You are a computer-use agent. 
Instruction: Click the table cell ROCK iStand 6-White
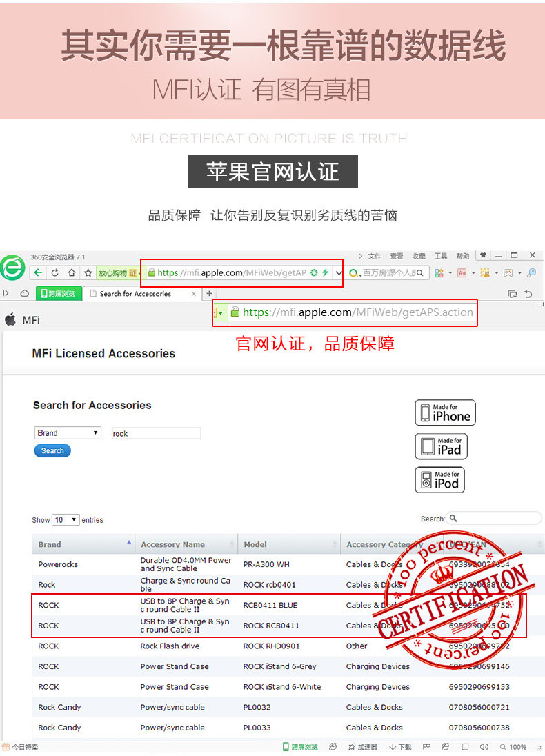pos(281,686)
